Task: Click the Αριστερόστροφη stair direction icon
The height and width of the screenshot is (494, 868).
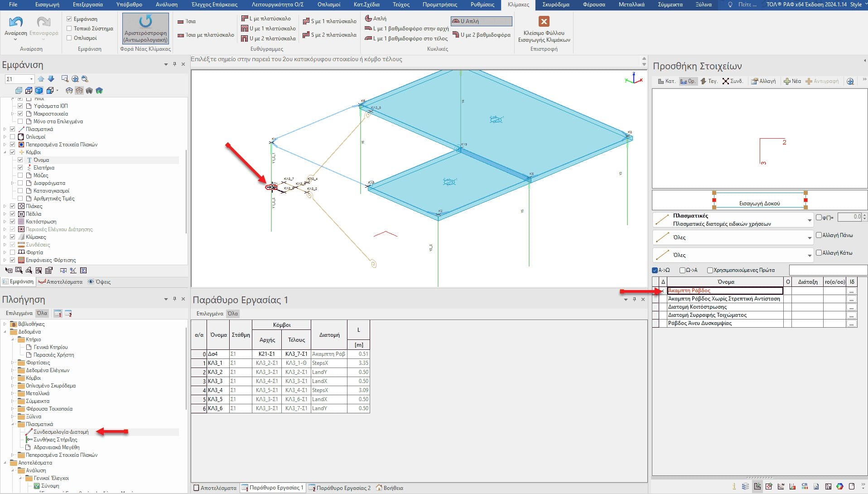Action: pyautogui.click(x=145, y=22)
